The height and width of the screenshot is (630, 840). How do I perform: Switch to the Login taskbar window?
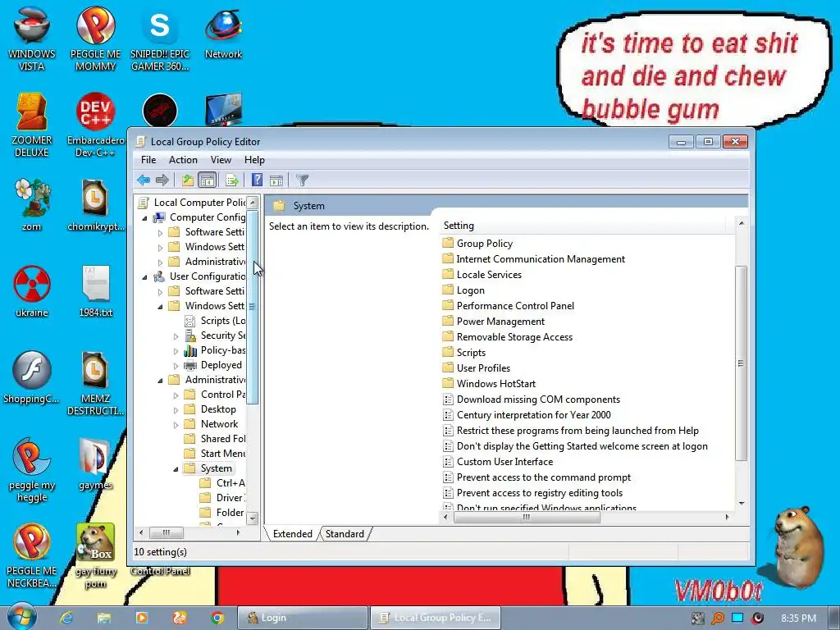coord(303,618)
